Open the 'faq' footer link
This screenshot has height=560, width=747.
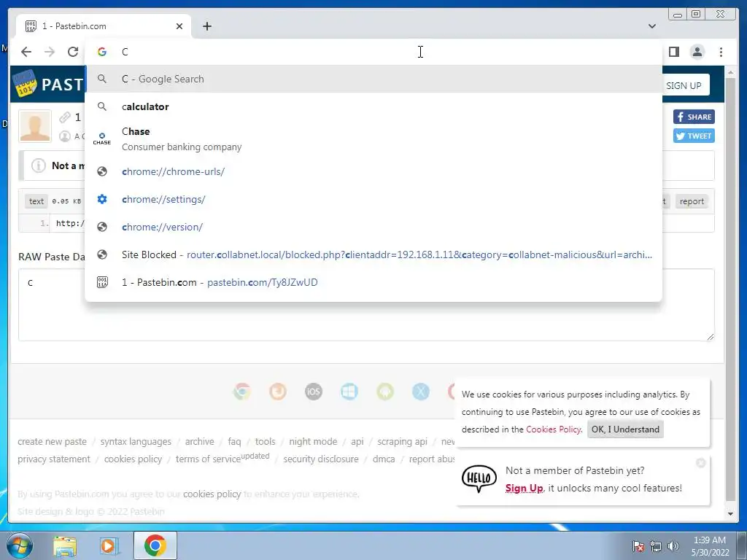[x=234, y=441]
